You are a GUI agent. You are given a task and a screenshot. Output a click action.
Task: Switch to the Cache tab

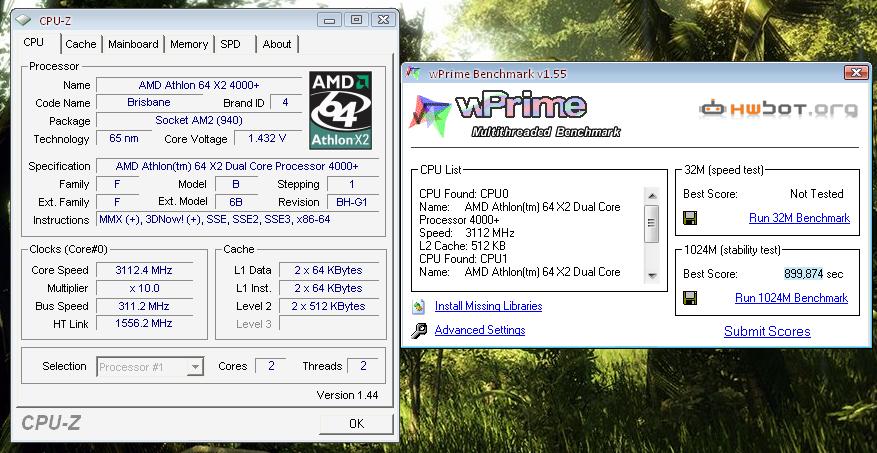tap(81, 44)
